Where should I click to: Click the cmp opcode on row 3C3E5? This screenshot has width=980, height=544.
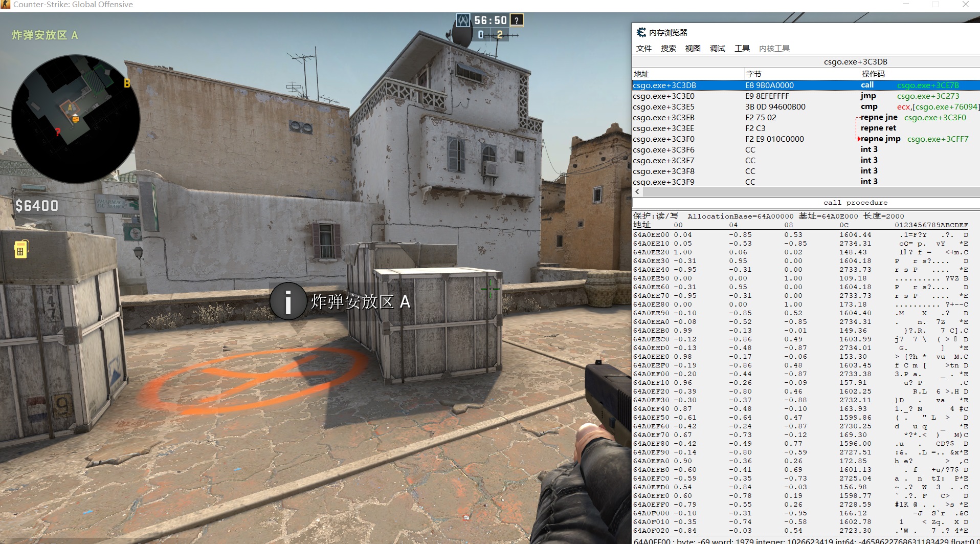(868, 106)
